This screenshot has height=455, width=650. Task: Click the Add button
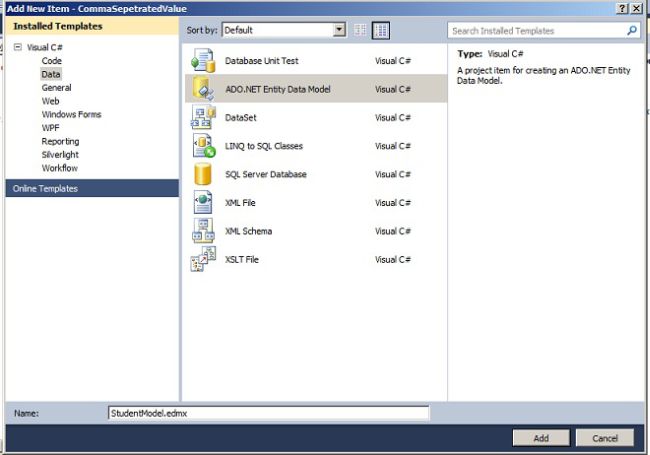(541, 438)
